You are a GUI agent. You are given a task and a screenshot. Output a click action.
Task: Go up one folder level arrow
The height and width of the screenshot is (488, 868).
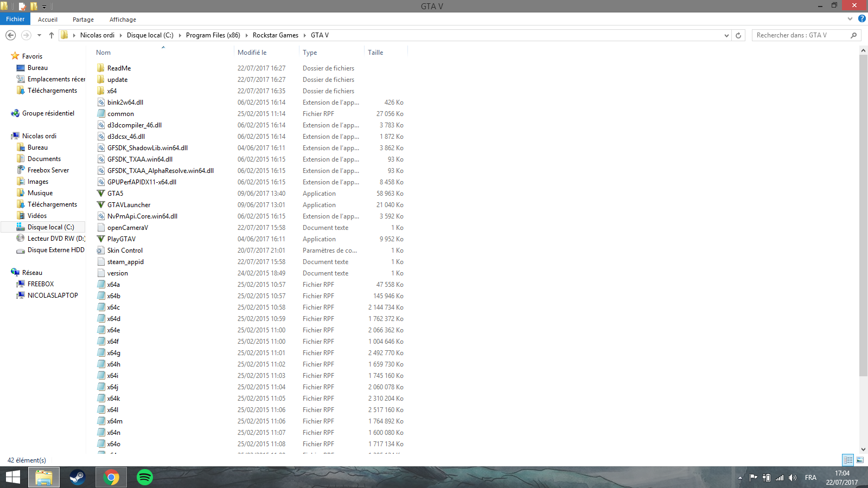[x=52, y=35]
